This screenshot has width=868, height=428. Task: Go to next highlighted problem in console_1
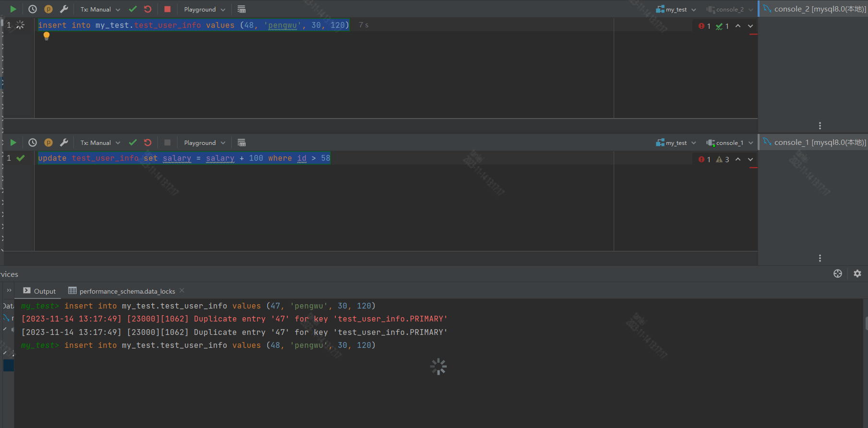click(750, 159)
